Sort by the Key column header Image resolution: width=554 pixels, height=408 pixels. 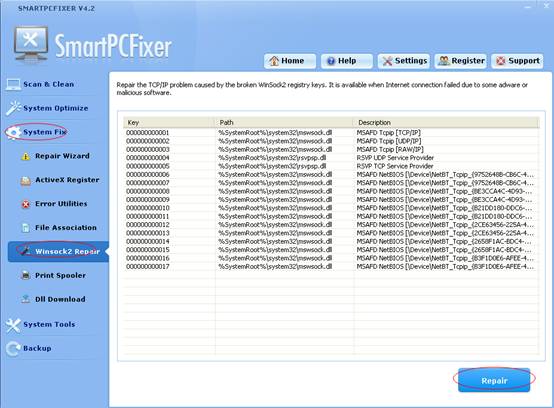point(169,123)
